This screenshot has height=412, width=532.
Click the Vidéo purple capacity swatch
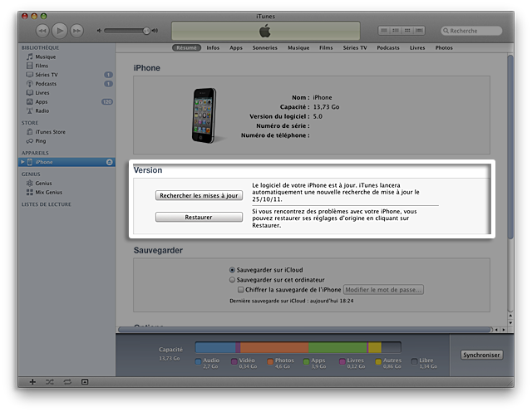coord(234,361)
